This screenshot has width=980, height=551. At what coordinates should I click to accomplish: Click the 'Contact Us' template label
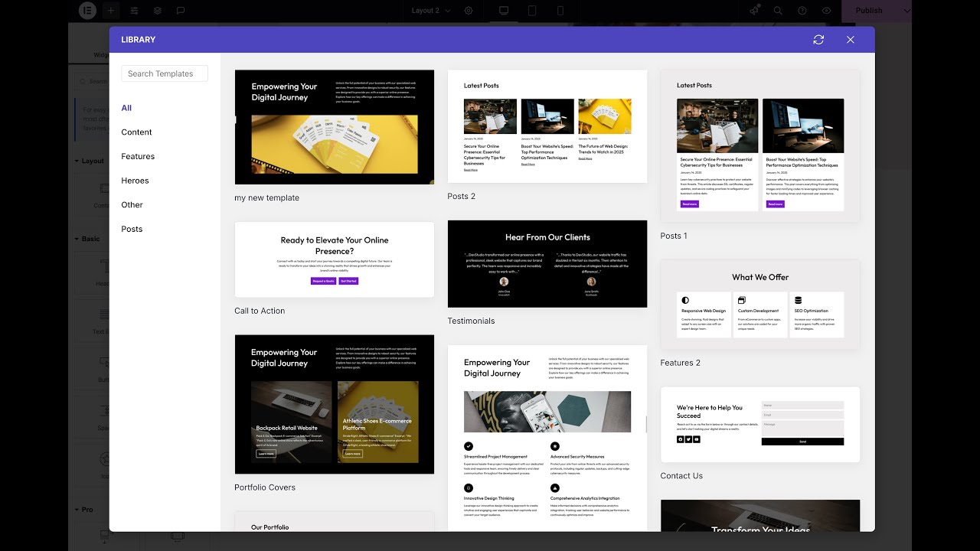(x=681, y=476)
